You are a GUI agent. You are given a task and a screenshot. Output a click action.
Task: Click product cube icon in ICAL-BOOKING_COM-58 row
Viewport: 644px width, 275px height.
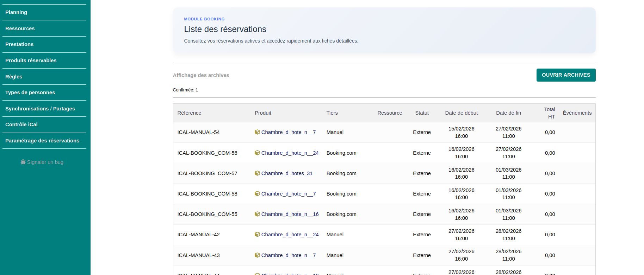click(x=257, y=194)
